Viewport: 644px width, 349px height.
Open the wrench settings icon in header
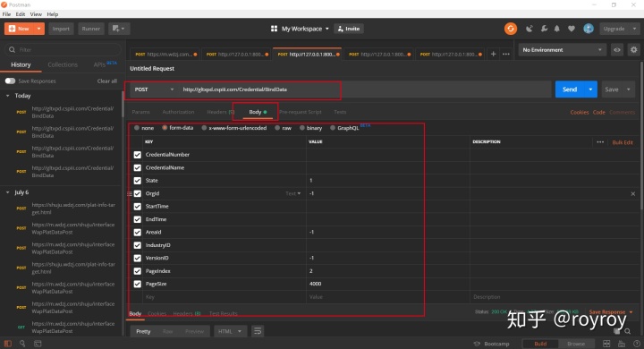pyautogui.click(x=544, y=29)
